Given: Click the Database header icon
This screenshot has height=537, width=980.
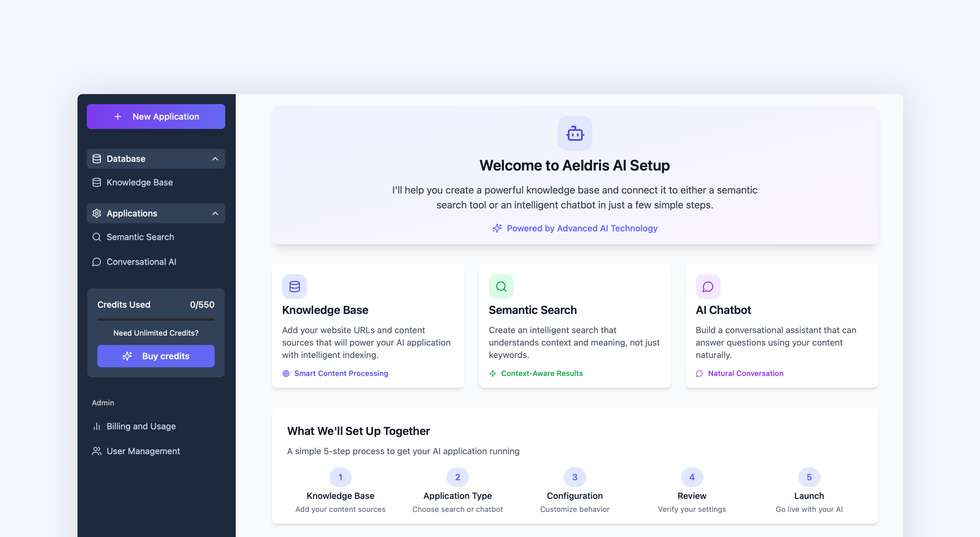Looking at the screenshot, I should pos(97,159).
